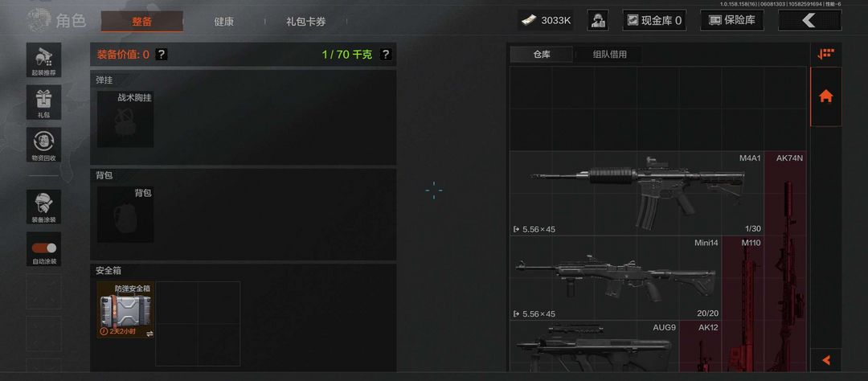Toggle the 自动涂装 auto-skin switch
This screenshot has height=381, width=868.
pyautogui.click(x=43, y=248)
